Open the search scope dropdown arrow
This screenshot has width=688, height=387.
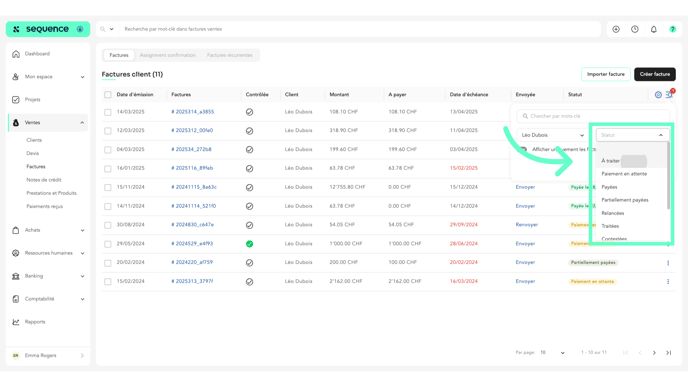(x=112, y=29)
